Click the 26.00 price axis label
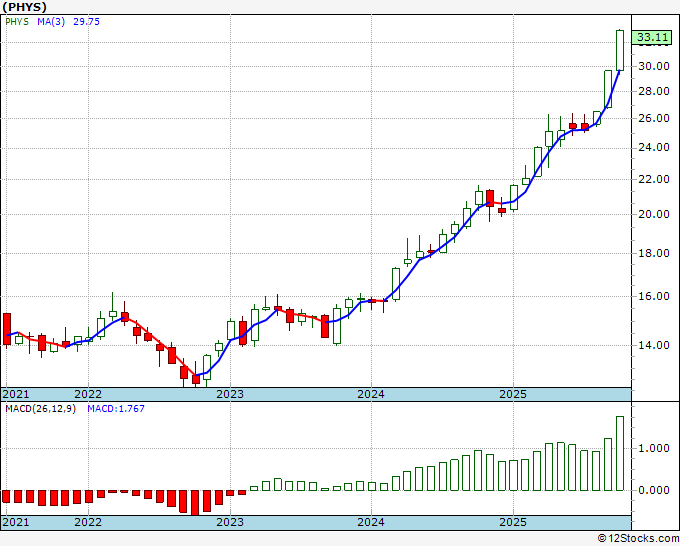The height and width of the screenshot is (546, 680). [x=654, y=118]
